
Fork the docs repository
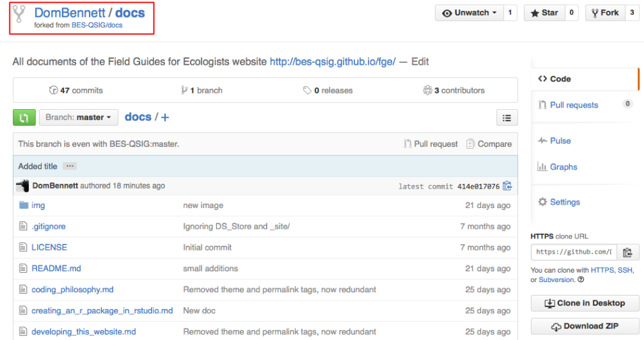click(x=606, y=13)
